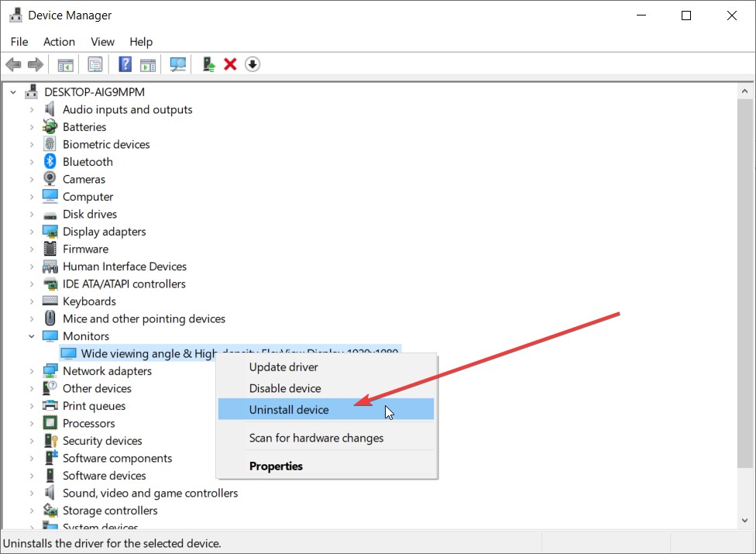This screenshot has width=756, height=554.
Task: Click the Properties toolbar icon
Action: click(x=95, y=64)
